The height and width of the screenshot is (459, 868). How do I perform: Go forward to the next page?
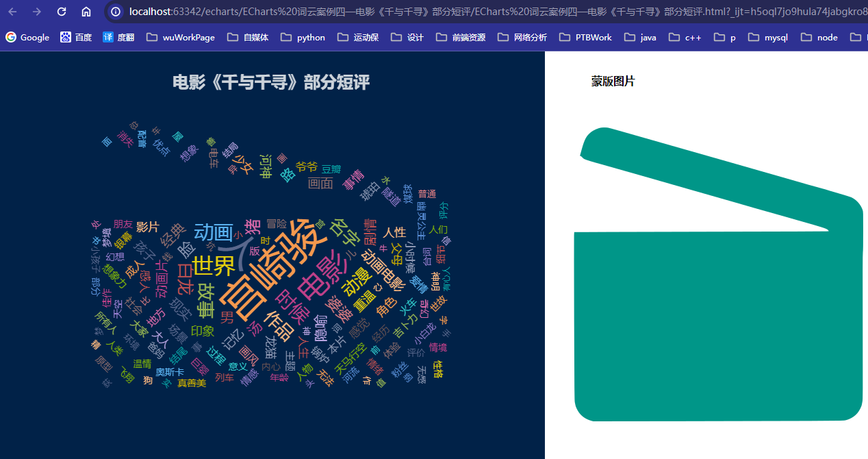37,12
